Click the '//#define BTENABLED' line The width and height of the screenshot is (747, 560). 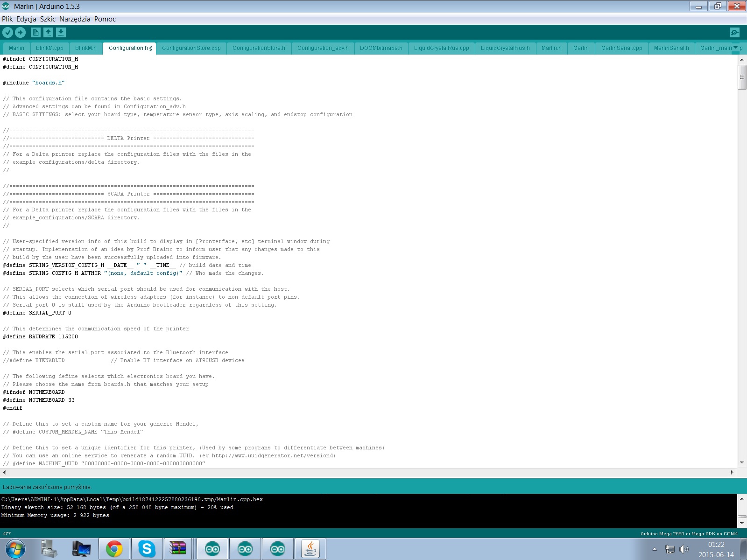[x=124, y=360]
